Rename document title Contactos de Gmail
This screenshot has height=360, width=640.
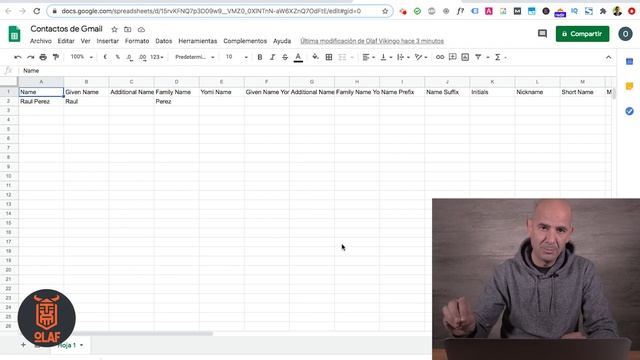(x=66, y=29)
